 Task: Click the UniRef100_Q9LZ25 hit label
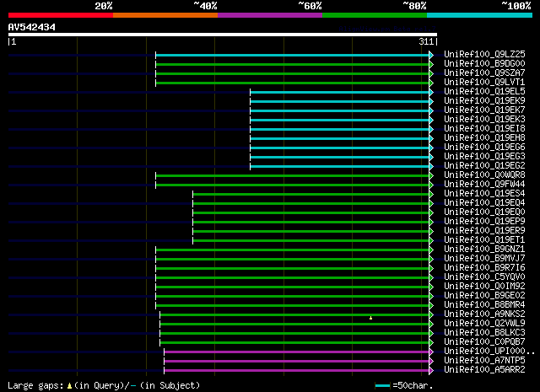(484, 54)
